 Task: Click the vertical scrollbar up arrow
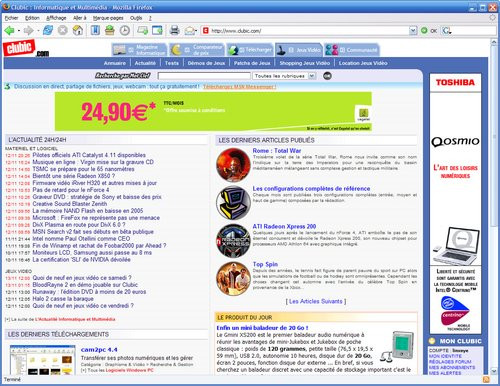[494, 42]
